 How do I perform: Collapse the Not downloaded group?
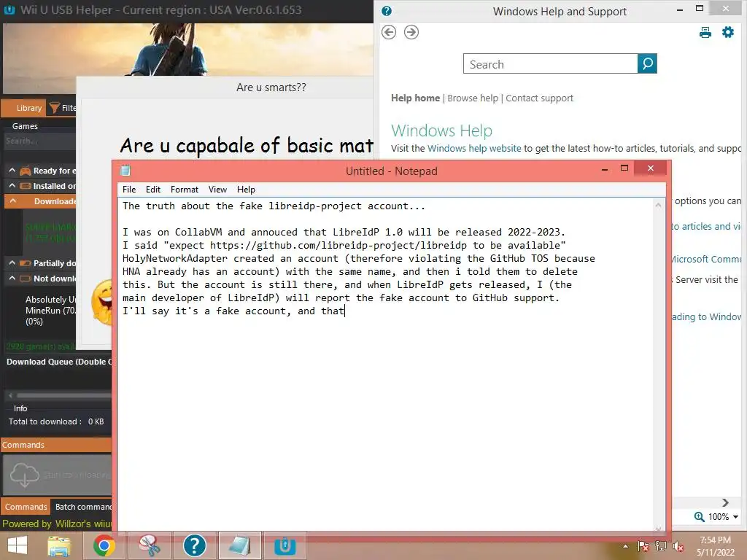point(12,278)
